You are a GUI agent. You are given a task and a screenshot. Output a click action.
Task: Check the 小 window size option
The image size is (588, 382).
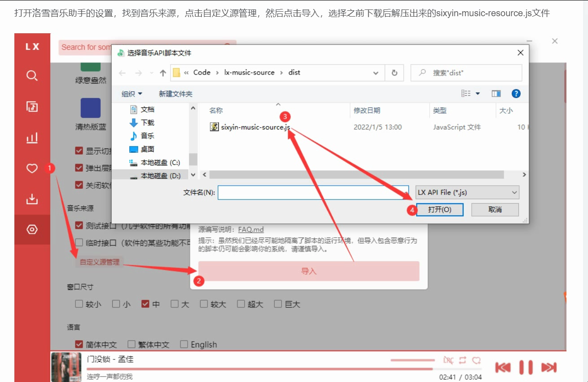116,304
